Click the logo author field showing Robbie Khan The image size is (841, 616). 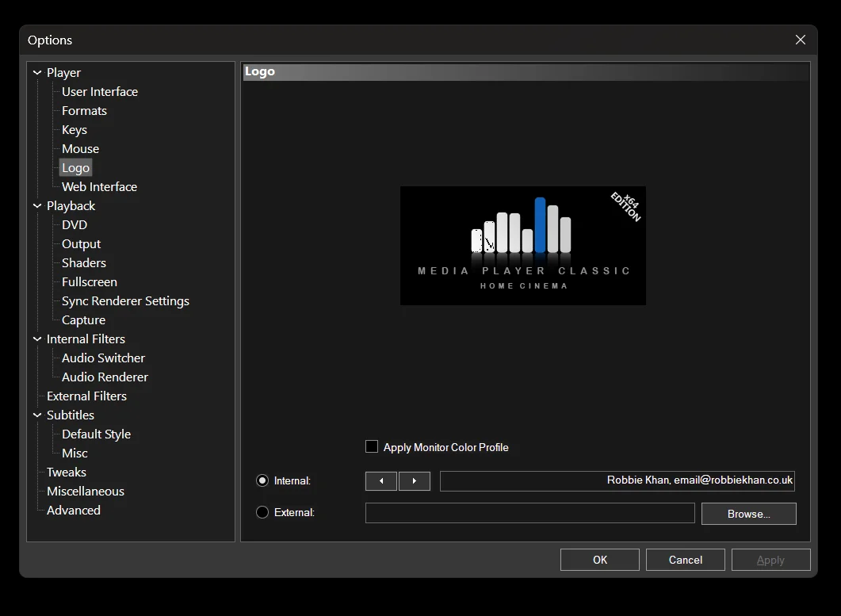coord(617,480)
